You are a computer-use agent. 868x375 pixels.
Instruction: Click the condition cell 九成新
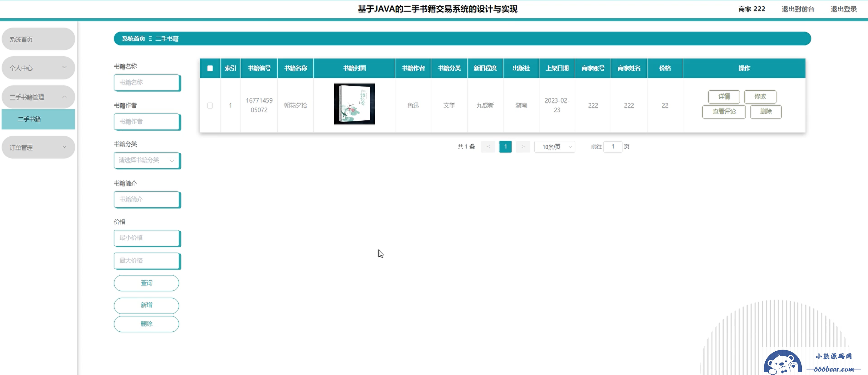[x=485, y=105]
